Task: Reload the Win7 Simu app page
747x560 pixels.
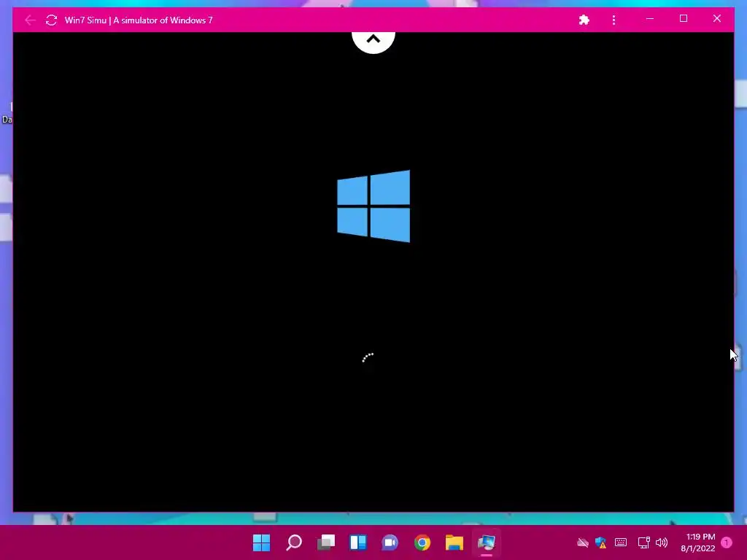Action: (x=52, y=20)
